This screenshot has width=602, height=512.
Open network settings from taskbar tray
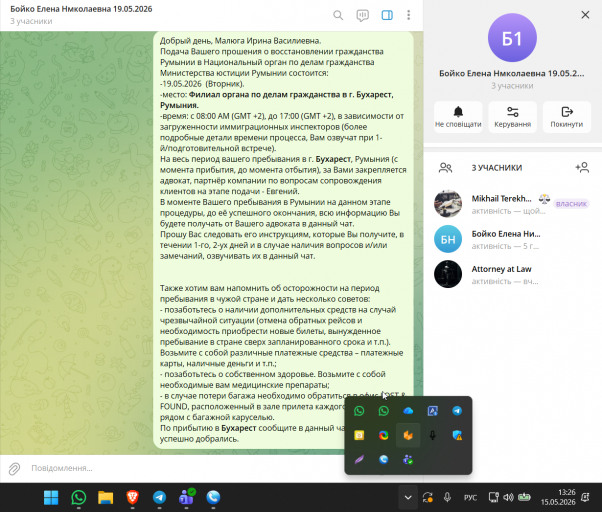tap(493, 498)
